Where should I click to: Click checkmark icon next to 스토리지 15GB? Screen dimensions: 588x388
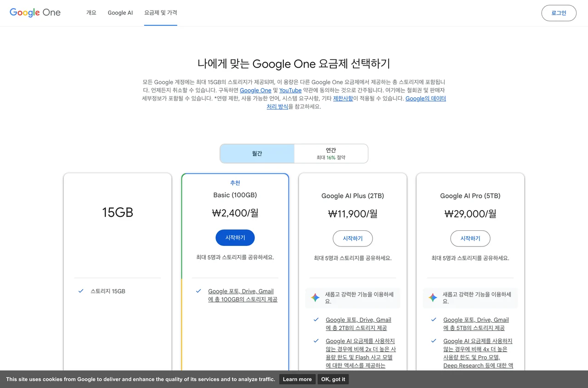[81, 291]
